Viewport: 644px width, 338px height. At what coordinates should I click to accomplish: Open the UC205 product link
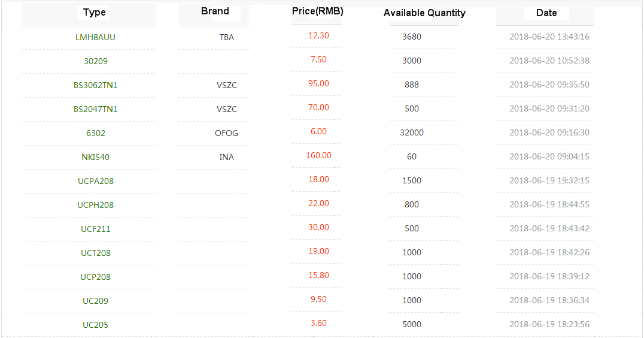pyautogui.click(x=96, y=325)
